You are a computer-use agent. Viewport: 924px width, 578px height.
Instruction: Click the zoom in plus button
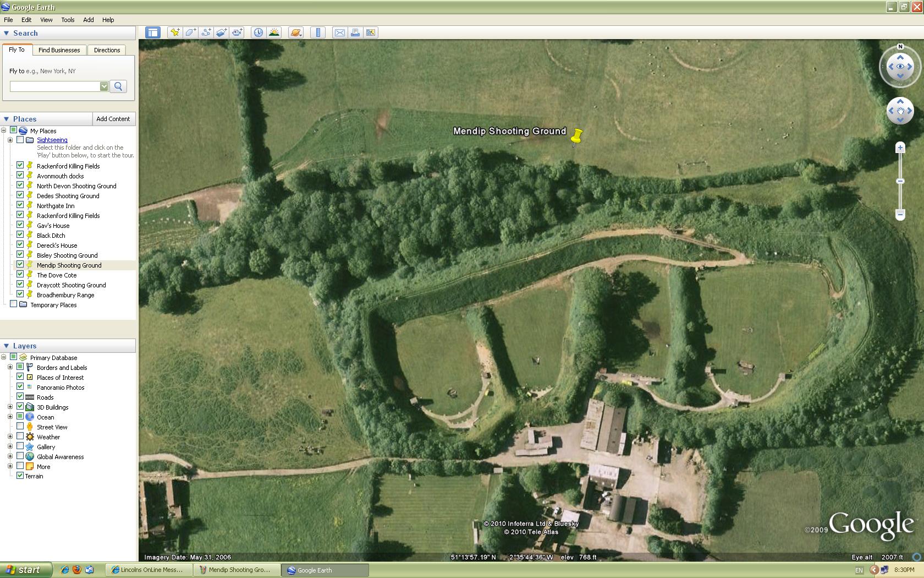[x=900, y=148]
